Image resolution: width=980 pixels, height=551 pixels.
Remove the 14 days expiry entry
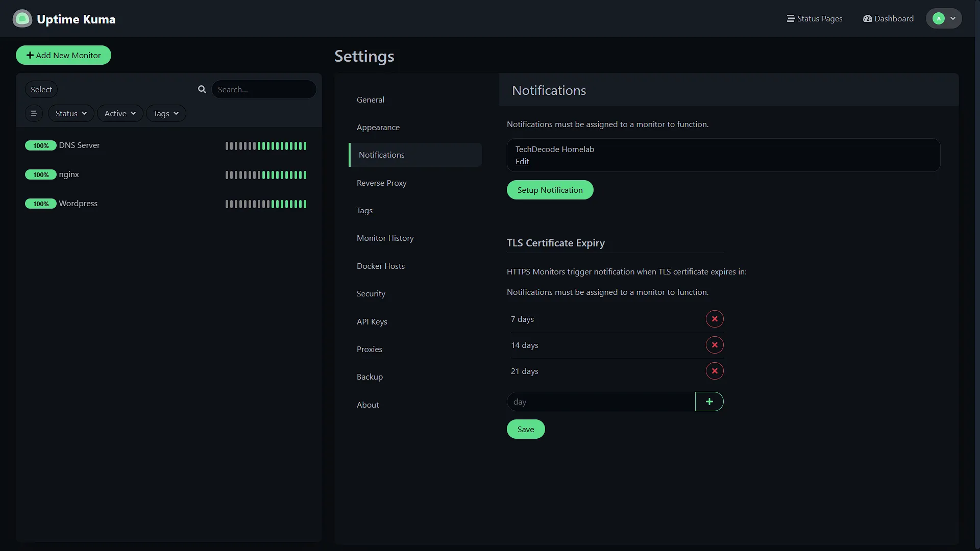pos(715,345)
